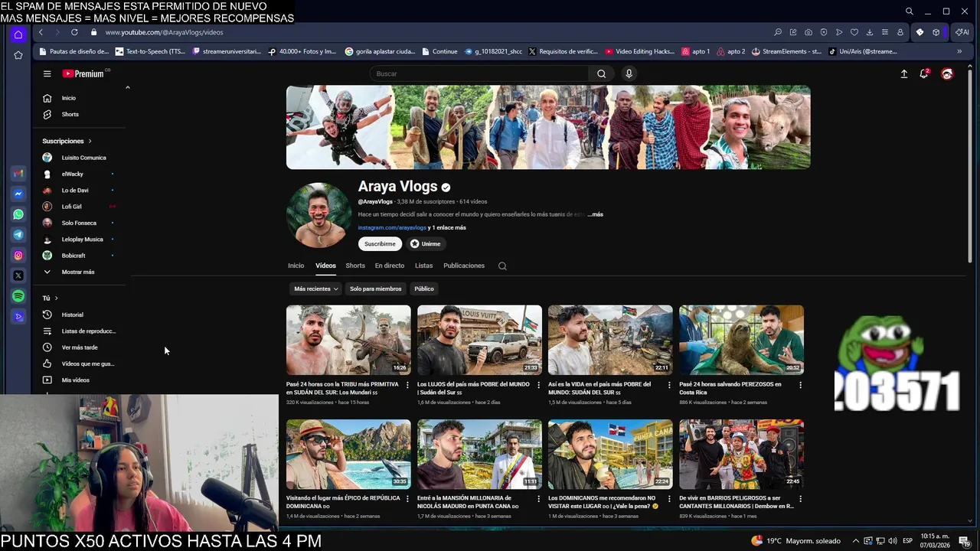980x551 pixels.
Task: Reload the page with the browser refresh icon
Action: pos(74,32)
